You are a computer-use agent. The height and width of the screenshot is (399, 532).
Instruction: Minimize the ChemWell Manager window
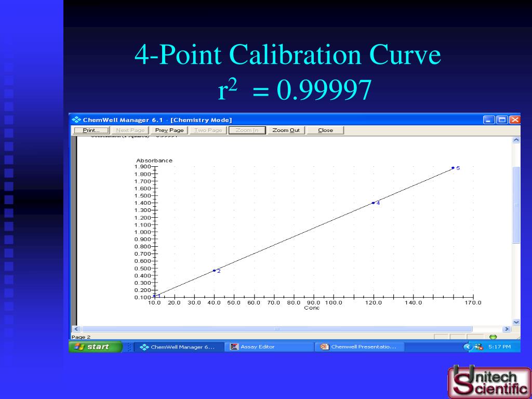(488, 120)
